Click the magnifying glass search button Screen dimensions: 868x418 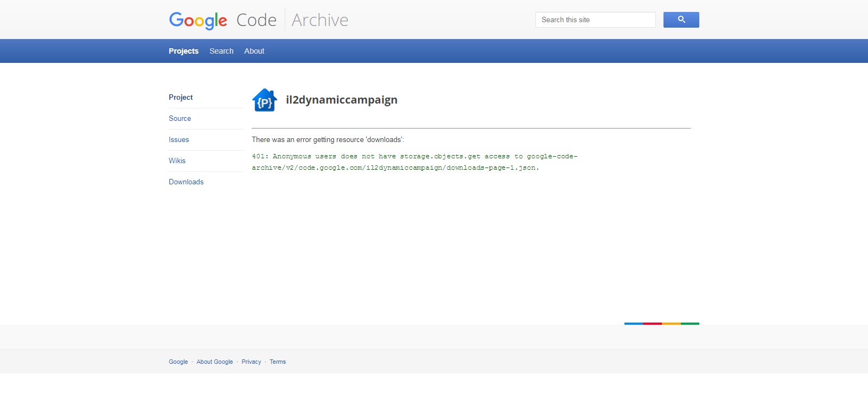point(681,20)
